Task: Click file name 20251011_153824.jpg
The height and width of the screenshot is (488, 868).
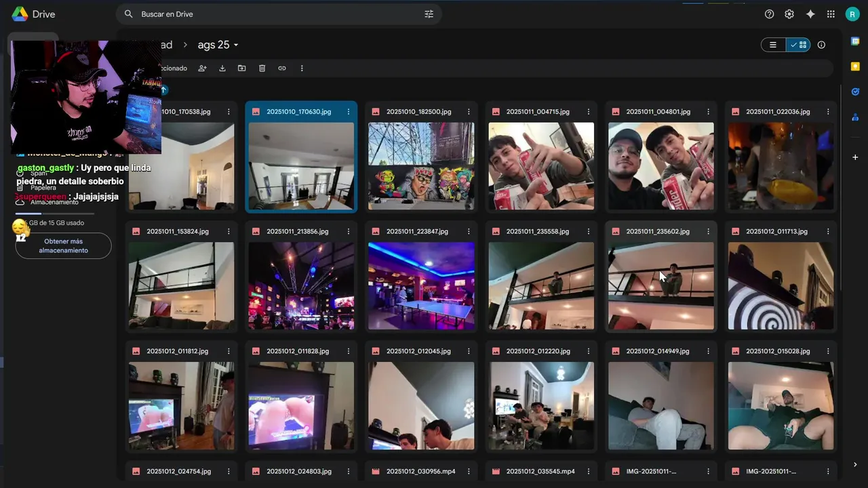Action: click(x=178, y=232)
